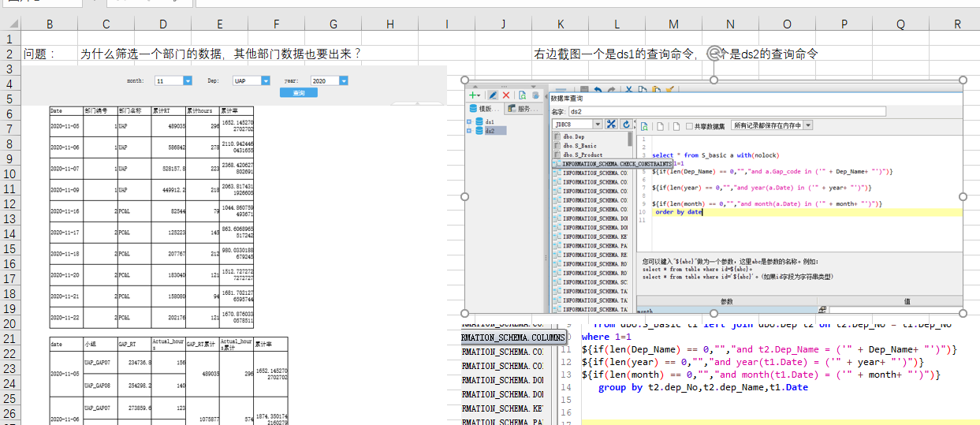
Task: Click the table list vertical scrollbar
Action: click(x=630, y=140)
